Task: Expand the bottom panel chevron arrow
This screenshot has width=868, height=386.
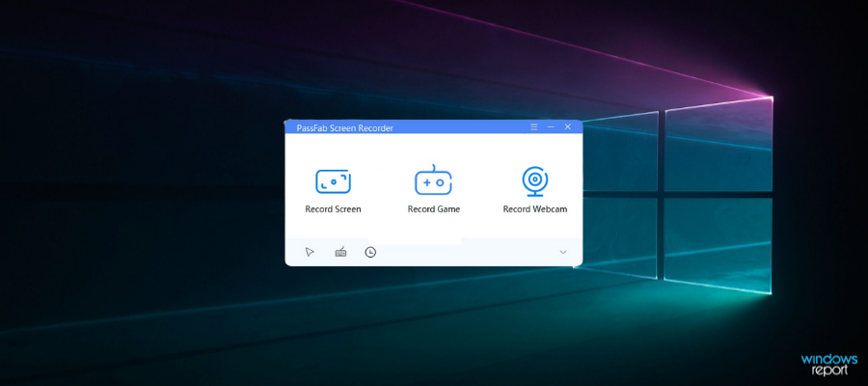Action: [x=563, y=252]
